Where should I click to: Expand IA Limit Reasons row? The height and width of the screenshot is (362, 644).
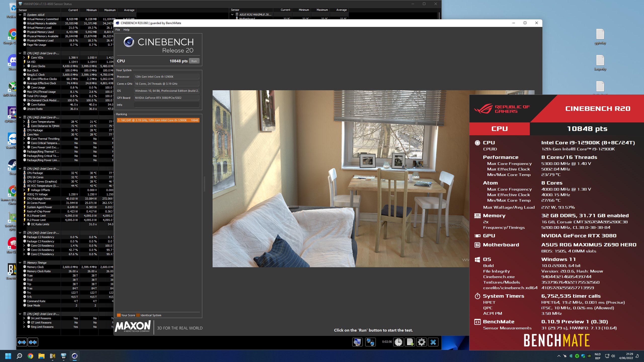(24, 318)
